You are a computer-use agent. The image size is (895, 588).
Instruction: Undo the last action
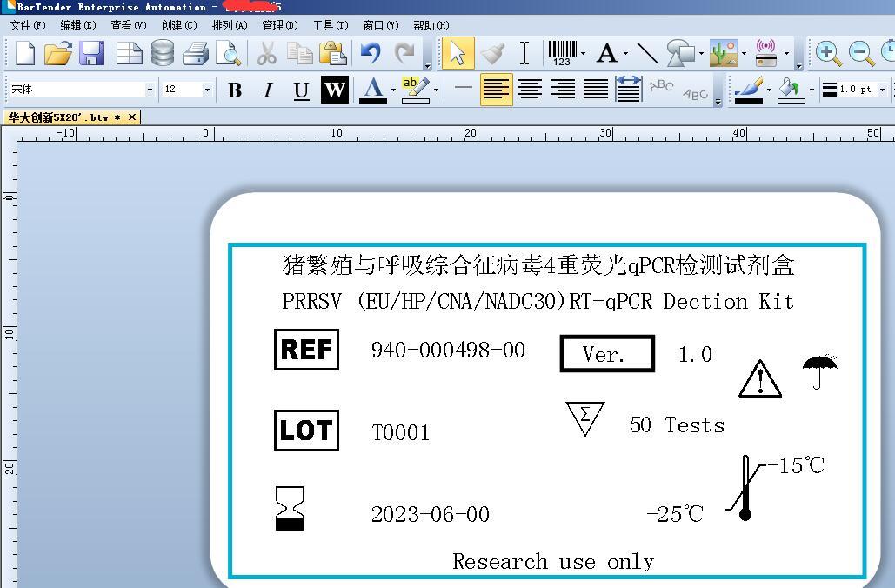tap(369, 53)
